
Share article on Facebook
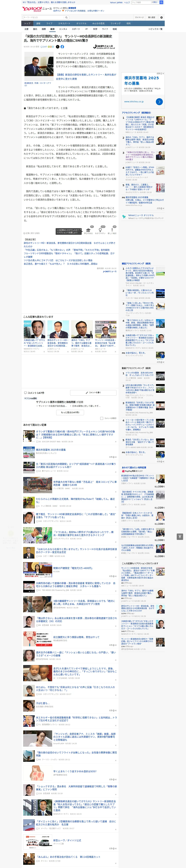coord(62,47)
